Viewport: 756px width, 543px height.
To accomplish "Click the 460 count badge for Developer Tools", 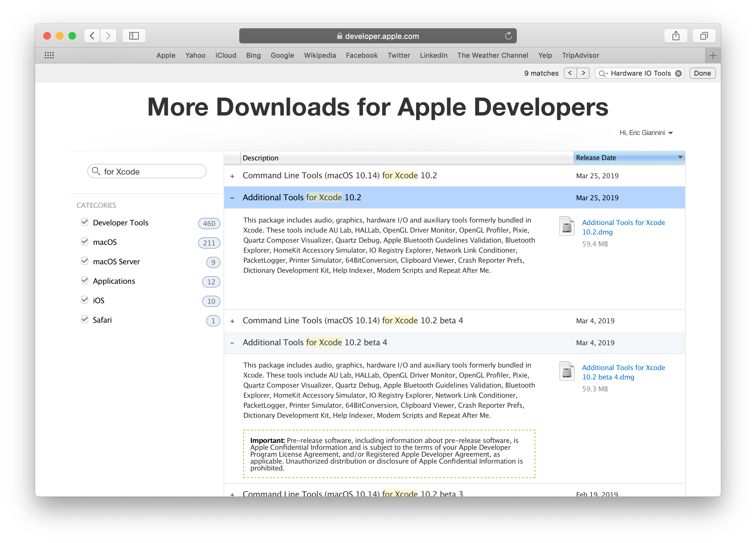I will click(x=209, y=223).
